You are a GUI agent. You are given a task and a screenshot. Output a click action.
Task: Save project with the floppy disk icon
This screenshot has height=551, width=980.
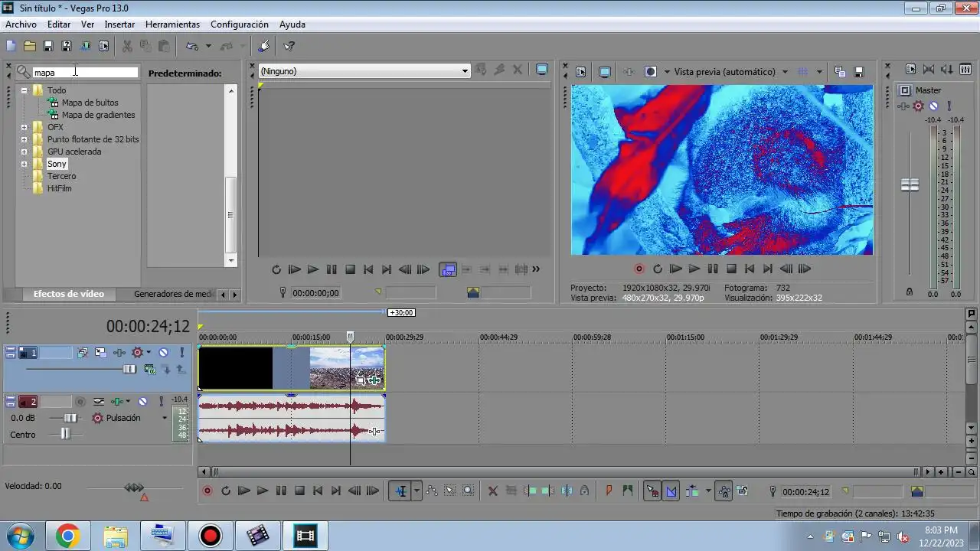(48, 46)
